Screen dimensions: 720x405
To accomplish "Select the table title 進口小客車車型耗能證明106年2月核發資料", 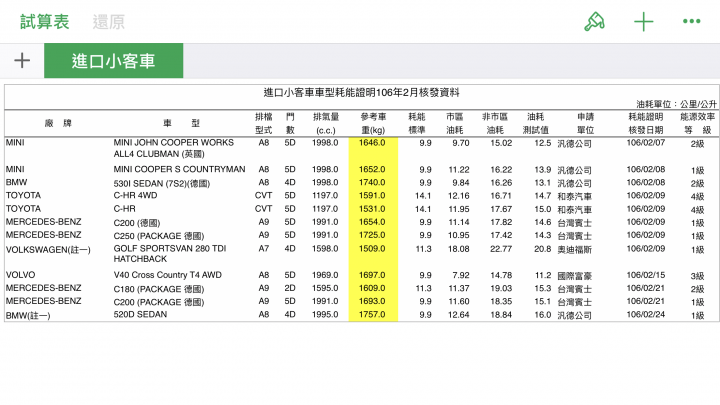I will [361, 92].
